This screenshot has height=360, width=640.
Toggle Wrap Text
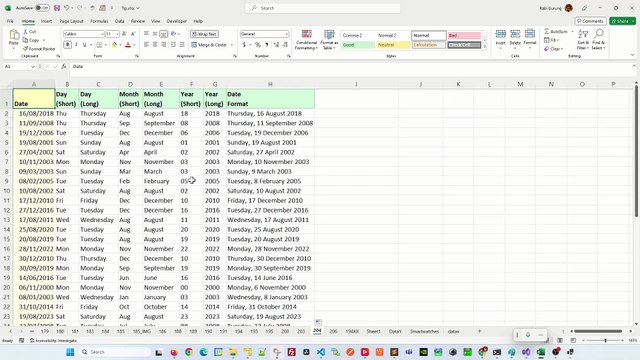[204, 34]
